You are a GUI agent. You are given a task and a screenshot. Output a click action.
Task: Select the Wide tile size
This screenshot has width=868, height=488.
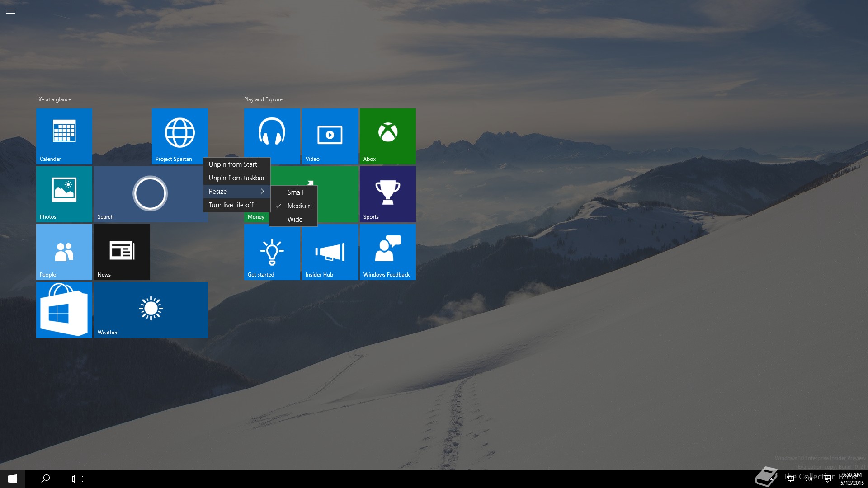294,220
